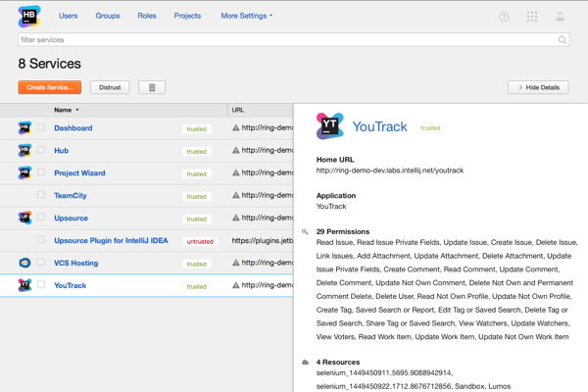Open the user profile icon
The image size is (588, 392).
pyautogui.click(x=561, y=17)
